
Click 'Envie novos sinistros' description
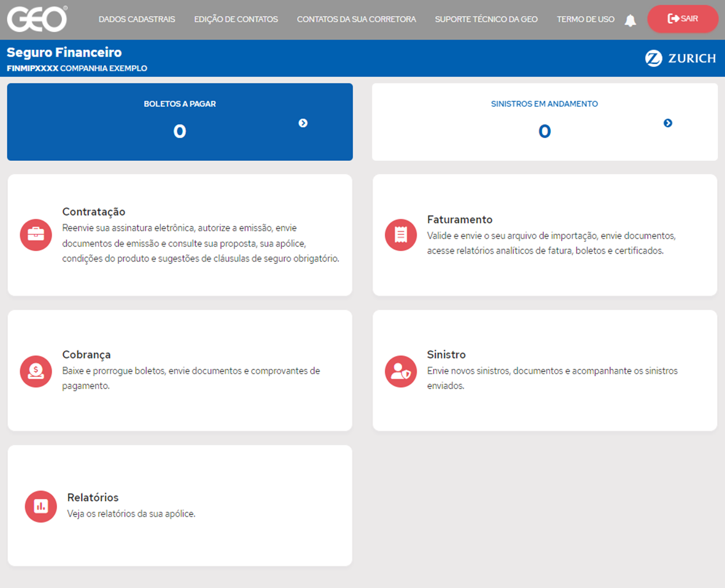(552, 378)
